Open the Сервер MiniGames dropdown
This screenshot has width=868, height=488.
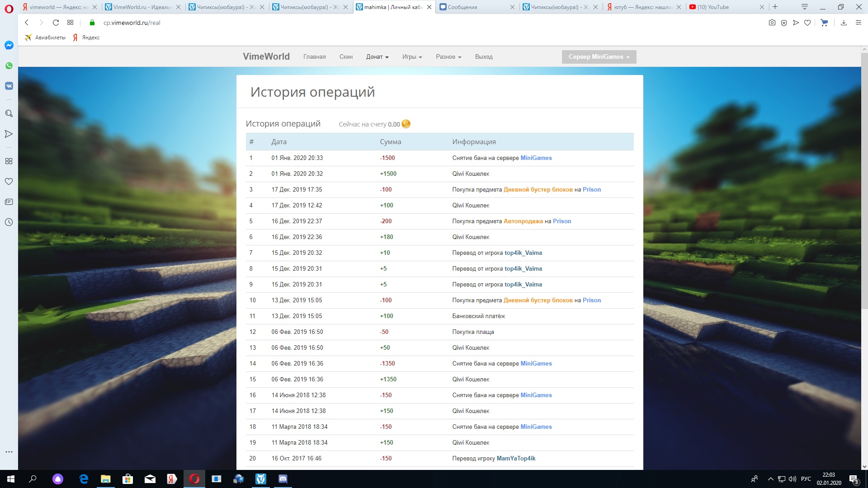coord(599,56)
